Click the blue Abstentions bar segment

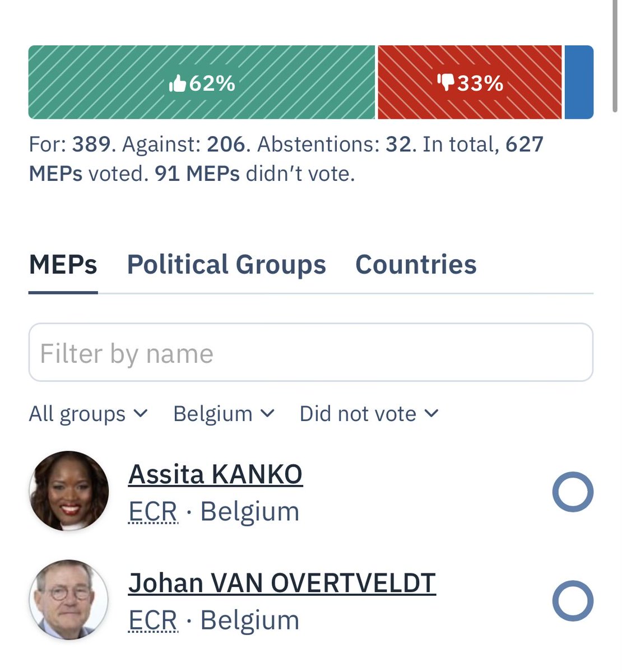click(x=579, y=82)
